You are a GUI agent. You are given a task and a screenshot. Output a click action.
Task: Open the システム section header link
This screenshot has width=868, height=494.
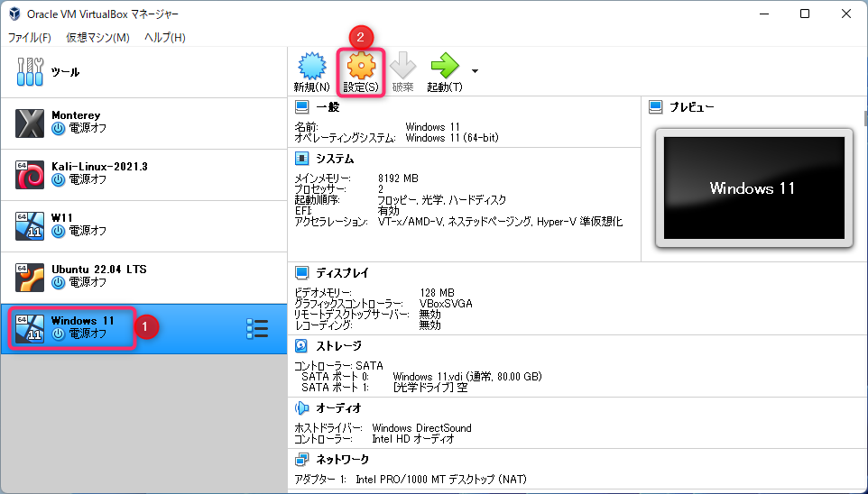click(x=335, y=160)
